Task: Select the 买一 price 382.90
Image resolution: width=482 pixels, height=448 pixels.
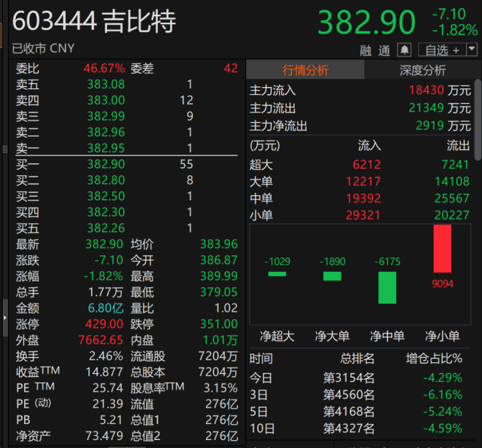Action: coord(106,164)
